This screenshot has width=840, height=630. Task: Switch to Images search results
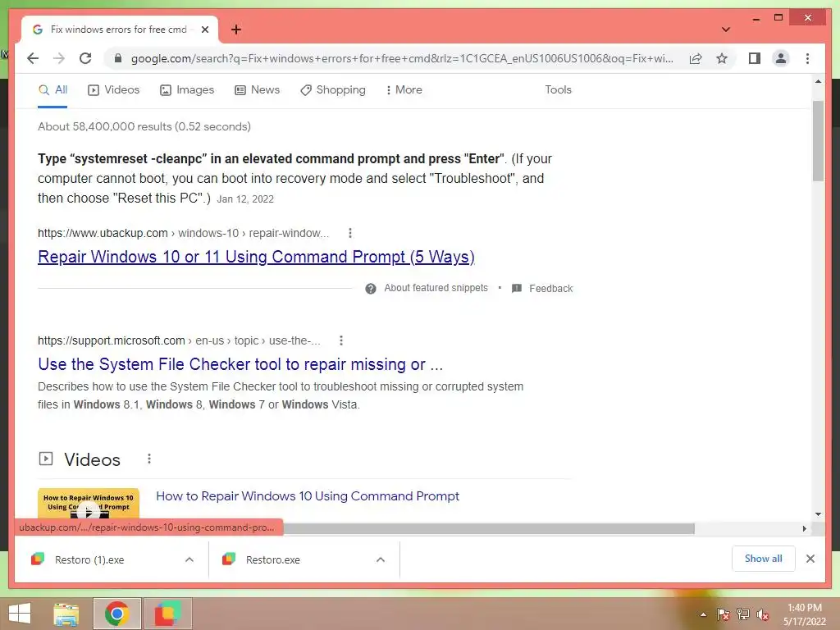click(187, 90)
